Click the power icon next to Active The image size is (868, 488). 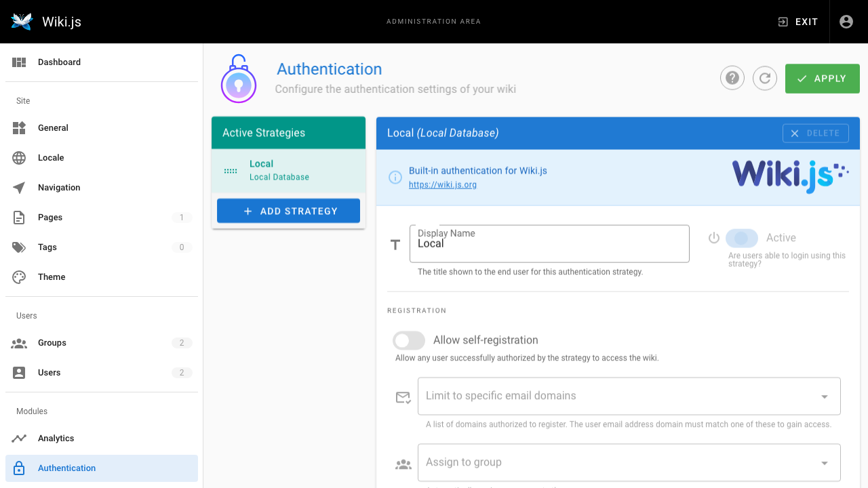pyautogui.click(x=713, y=238)
